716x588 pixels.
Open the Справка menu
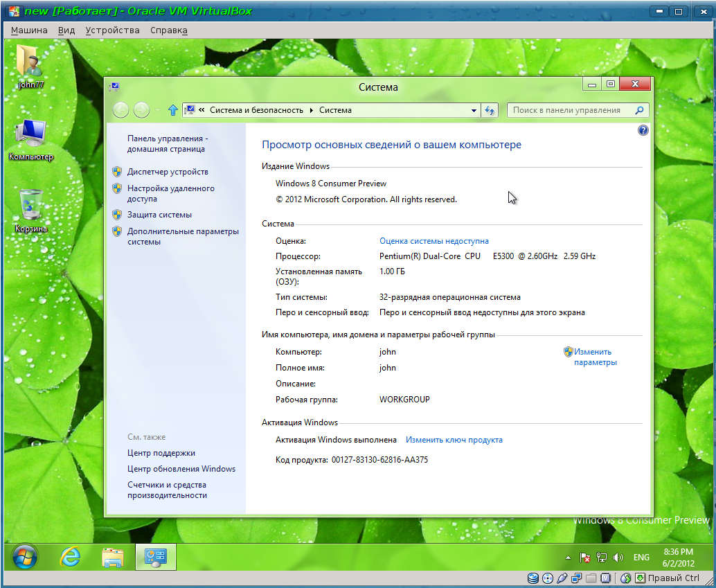169,30
